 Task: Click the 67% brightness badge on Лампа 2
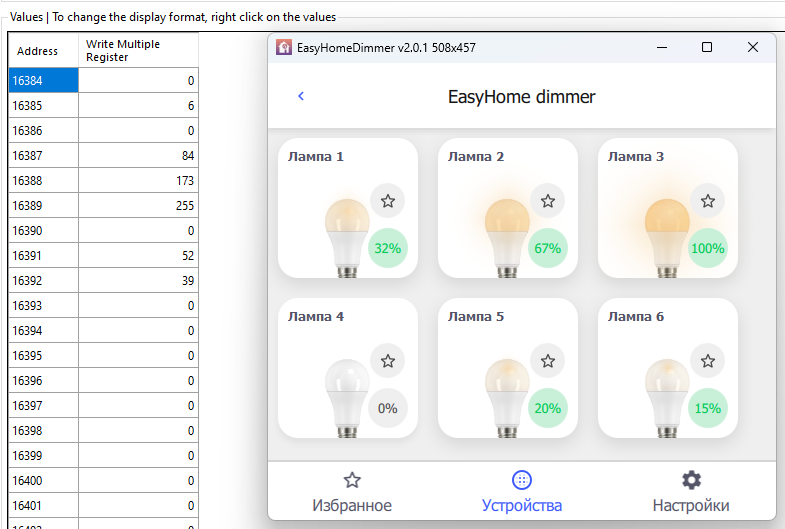[x=548, y=248]
